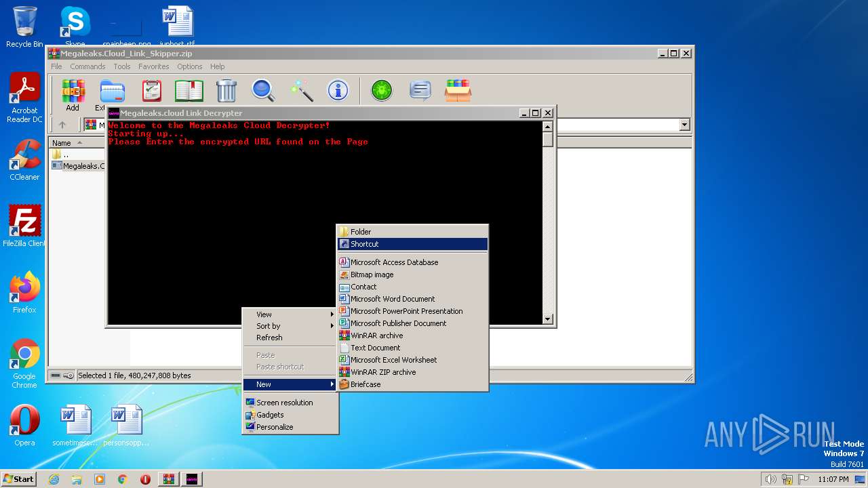
Task: Open Acrobat Reader DC desktop icon
Action: pos(24,98)
